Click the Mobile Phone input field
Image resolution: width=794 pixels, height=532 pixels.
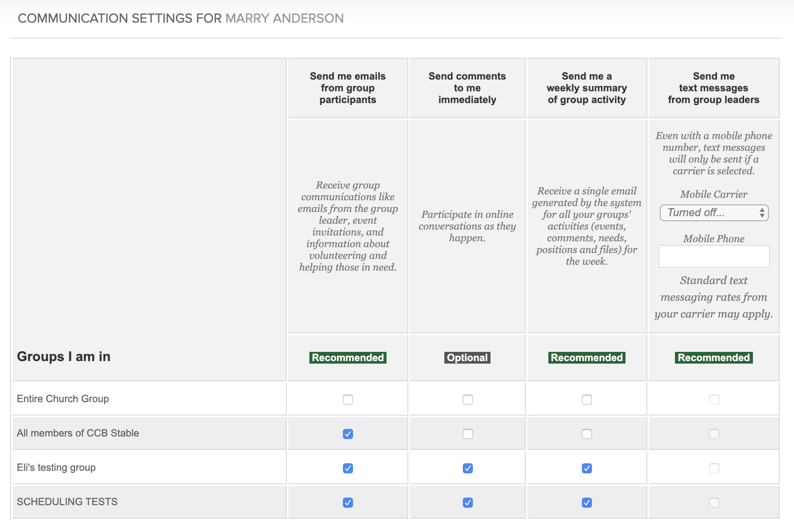click(x=714, y=256)
